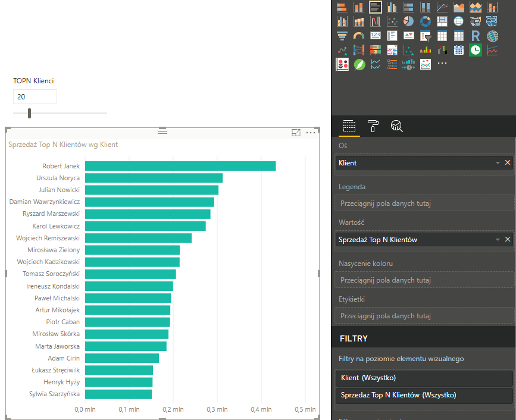This screenshot has width=516, height=420.
Task: Select the R script visual icon
Action: coord(475,36)
